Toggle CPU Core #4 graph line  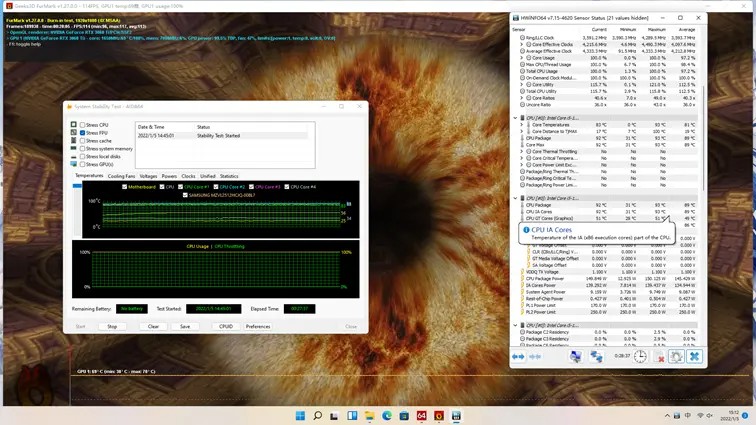pyautogui.click(x=287, y=187)
